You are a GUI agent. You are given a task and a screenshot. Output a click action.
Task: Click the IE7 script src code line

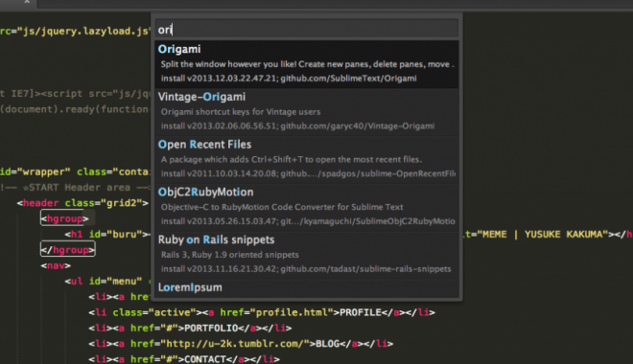point(76,94)
